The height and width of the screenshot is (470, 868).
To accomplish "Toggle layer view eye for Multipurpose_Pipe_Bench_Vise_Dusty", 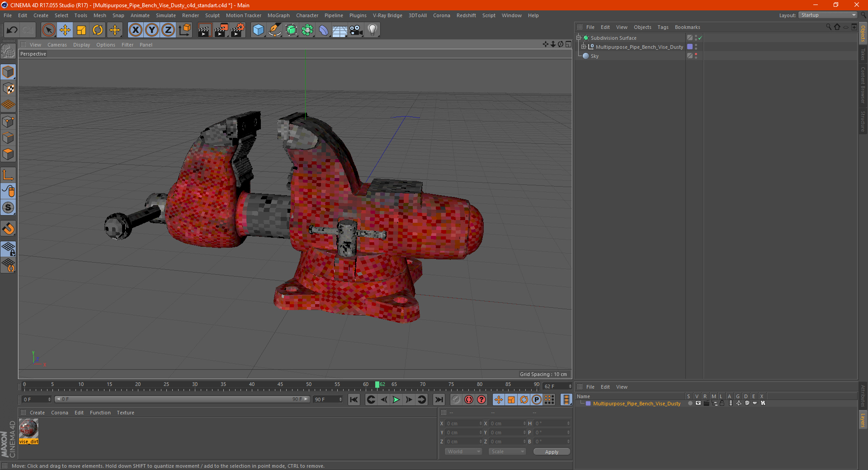I will point(698,403).
